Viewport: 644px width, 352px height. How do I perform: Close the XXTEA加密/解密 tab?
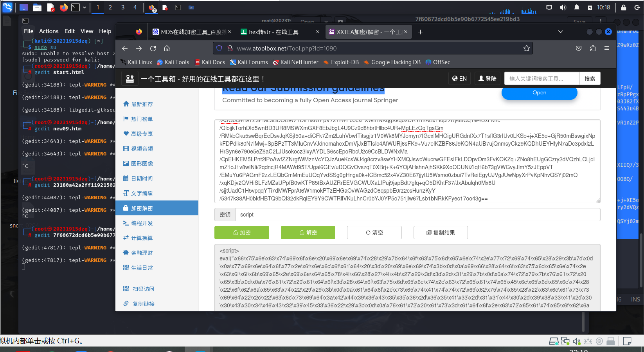(x=406, y=32)
